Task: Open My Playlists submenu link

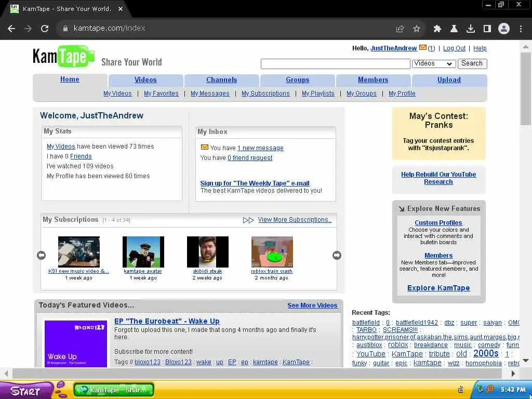Action: pyautogui.click(x=318, y=94)
